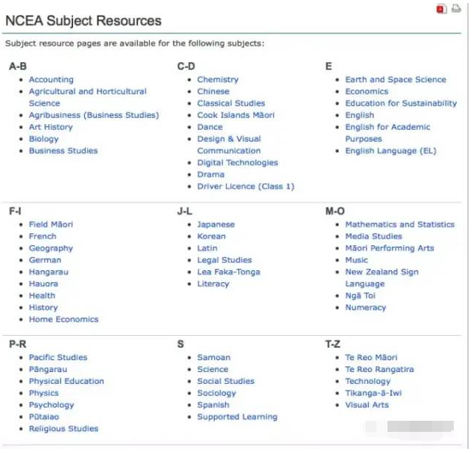This screenshot has width=476, height=454.
Task: Click the printer icon at top right
Action: (x=456, y=9)
